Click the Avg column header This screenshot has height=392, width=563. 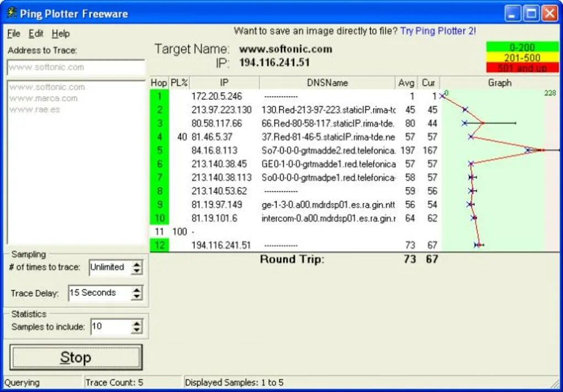[406, 83]
